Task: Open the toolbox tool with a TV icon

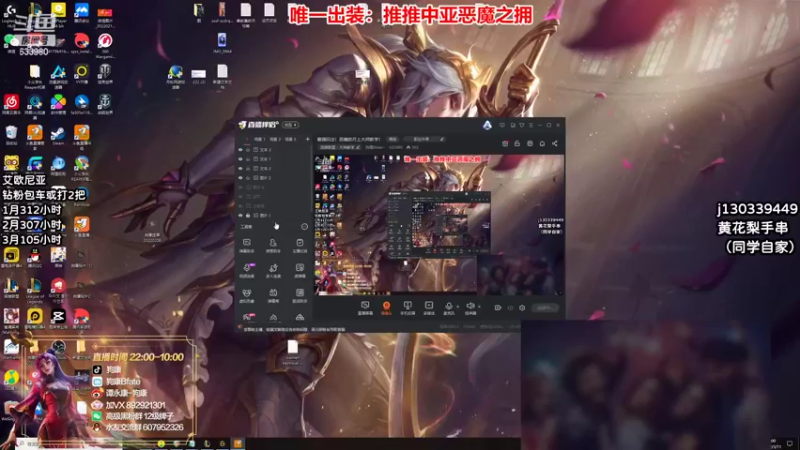Action: point(273,295)
